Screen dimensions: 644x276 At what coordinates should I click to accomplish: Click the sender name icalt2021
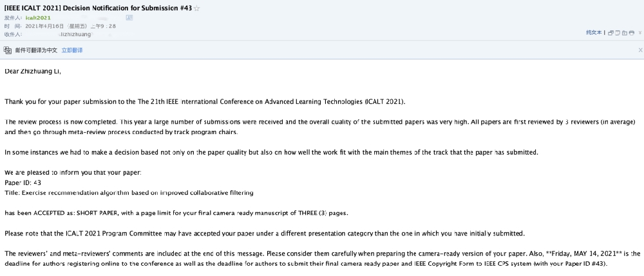(x=38, y=17)
